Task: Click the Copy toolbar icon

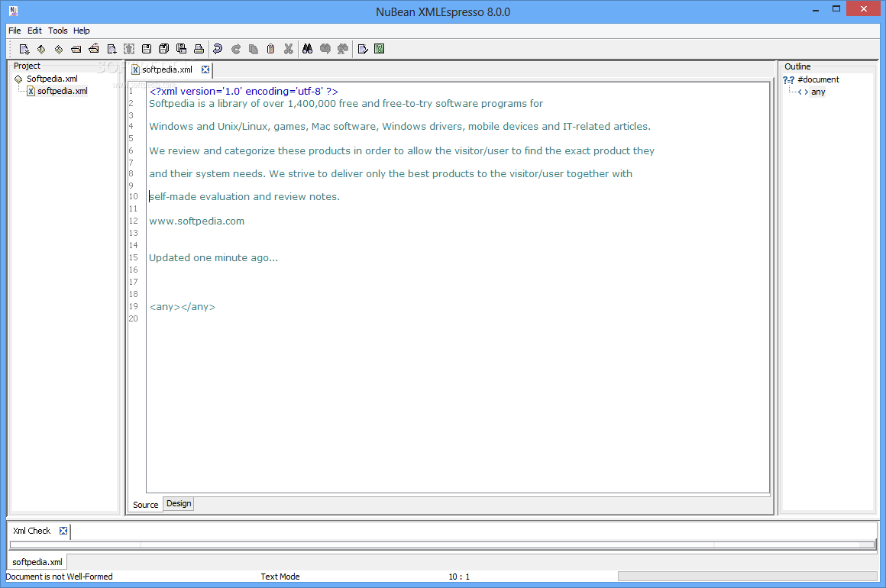Action: point(253,49)
